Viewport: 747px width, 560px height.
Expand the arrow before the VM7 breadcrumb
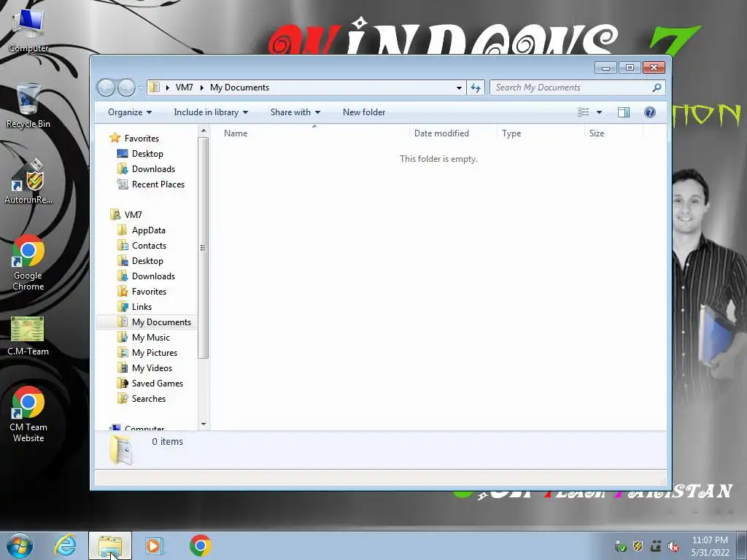point(167,87)
